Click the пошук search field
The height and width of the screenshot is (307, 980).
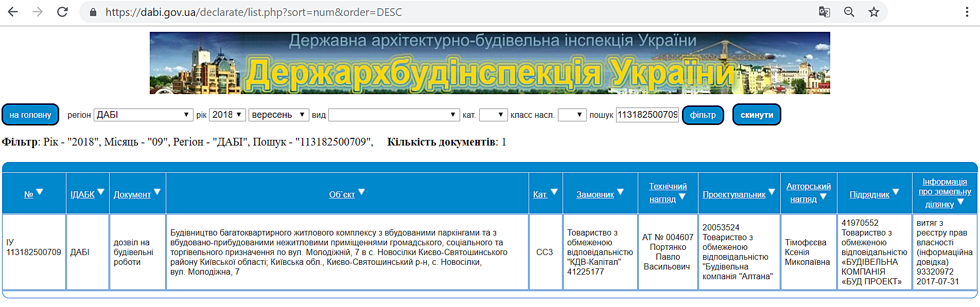point(647,115)
